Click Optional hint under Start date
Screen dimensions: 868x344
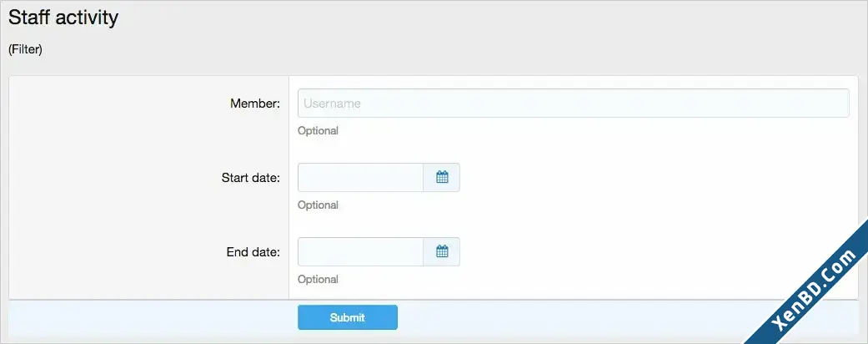click(x=318, y=205)
